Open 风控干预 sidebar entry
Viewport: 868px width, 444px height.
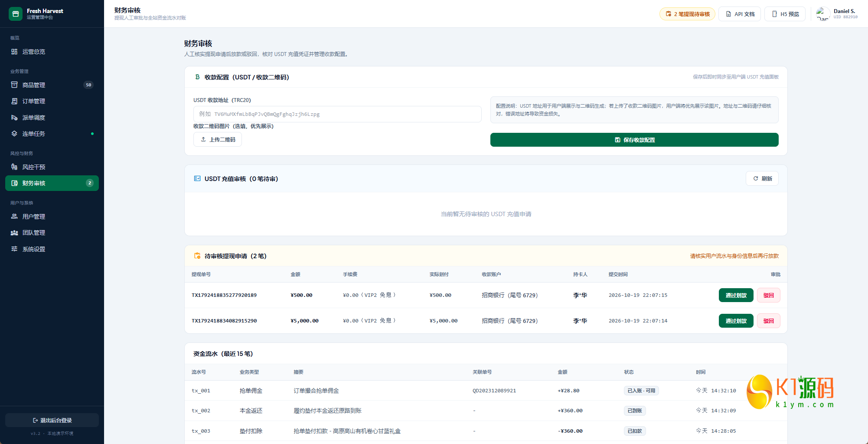(52, 167)
